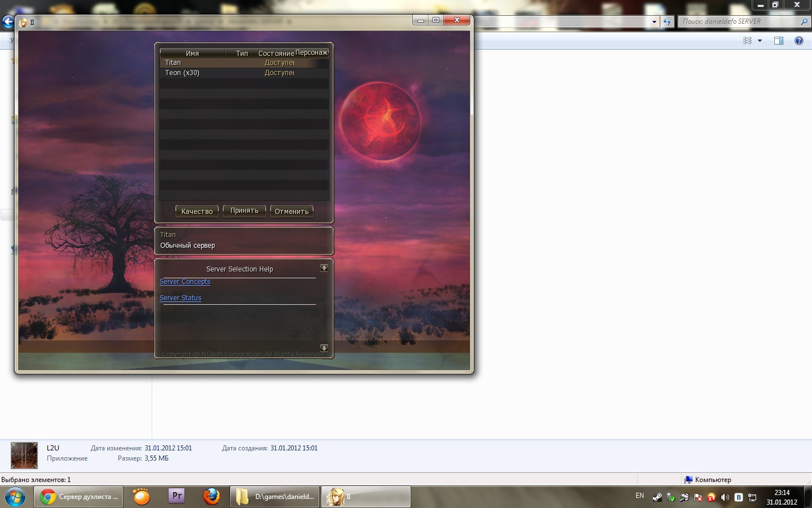Click the Качество button
Image resolution: width=812 pixels, height=508 pixels.
tap(197, 211)
